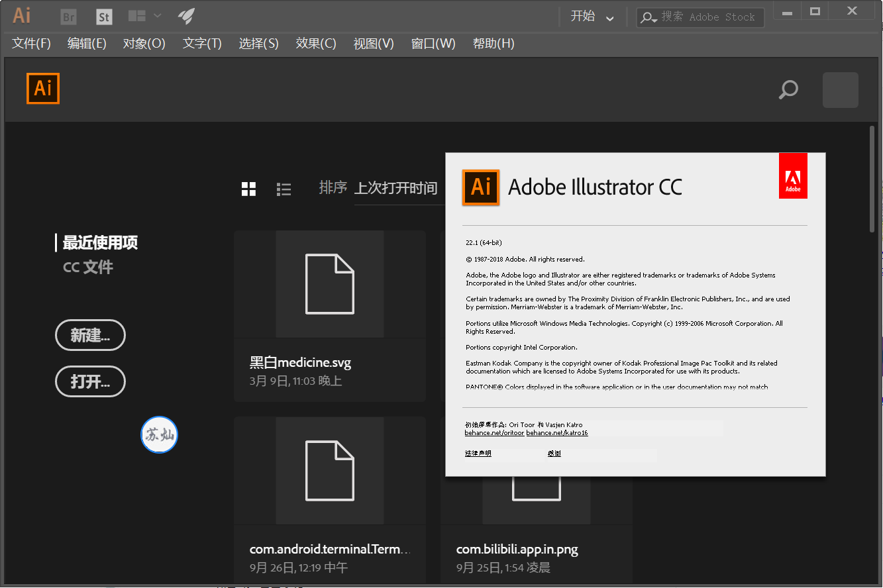Screen dimensions: 883x588
Task: Click the Adobe Illustrator CC title text
Action: [595, 187]
